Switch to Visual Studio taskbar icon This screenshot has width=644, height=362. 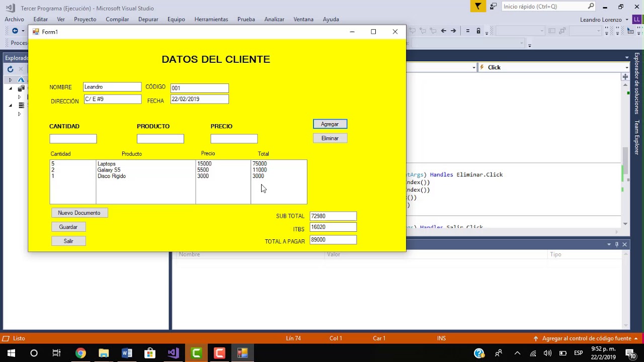coord(173,353)
